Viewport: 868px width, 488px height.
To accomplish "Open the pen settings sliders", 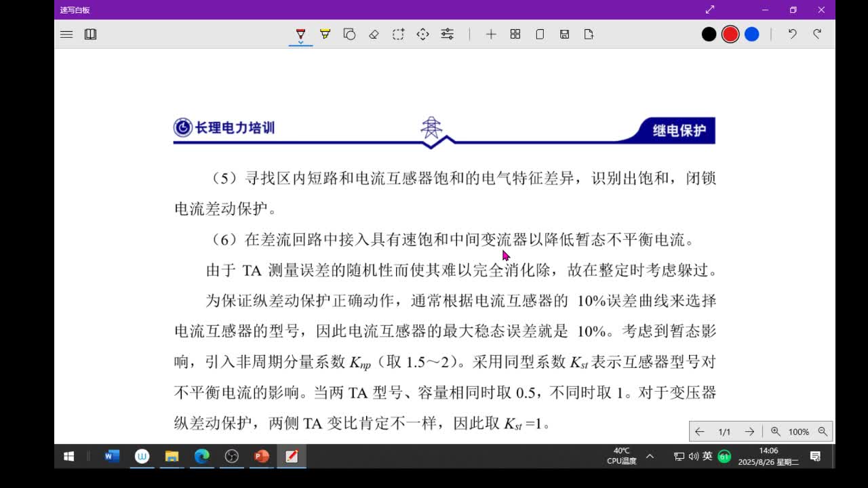I will pos(447,34).
